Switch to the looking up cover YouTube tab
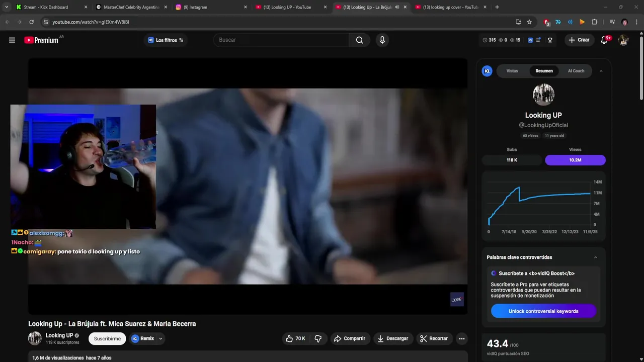Screen dimensions: 644x362 click(451, 7)
